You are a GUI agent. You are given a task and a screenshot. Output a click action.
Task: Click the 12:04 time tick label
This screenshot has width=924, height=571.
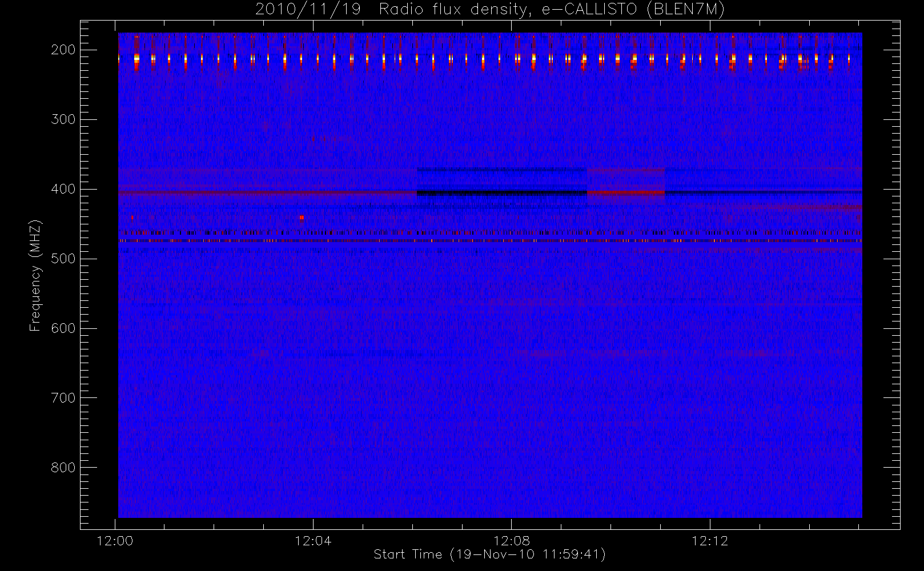pos(313,541)
